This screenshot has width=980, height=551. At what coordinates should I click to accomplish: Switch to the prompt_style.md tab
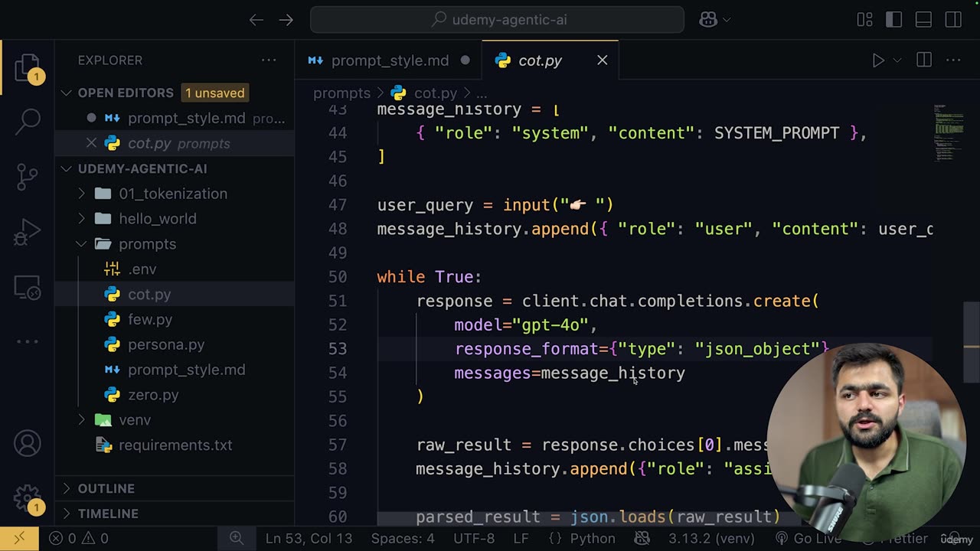pos(389,60)
